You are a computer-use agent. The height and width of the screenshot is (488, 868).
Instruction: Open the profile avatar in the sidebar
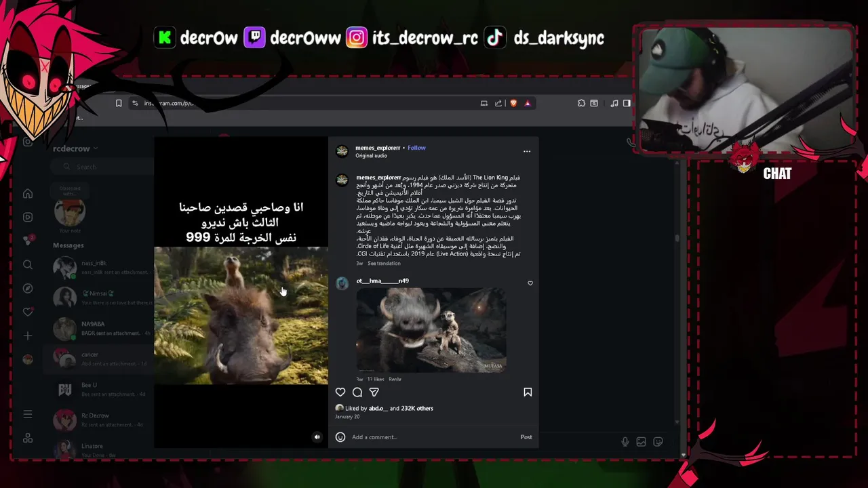tap(28, 359)
